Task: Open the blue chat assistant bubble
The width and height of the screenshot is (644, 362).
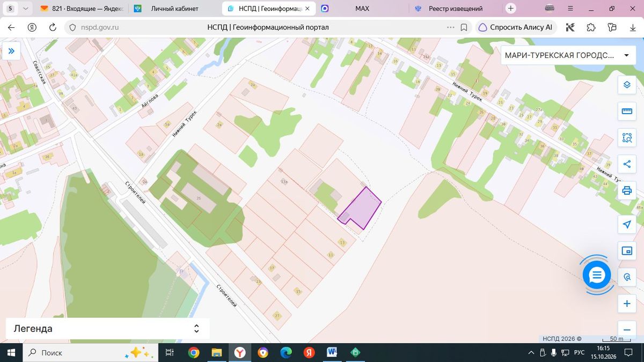Action: (597, 275)
